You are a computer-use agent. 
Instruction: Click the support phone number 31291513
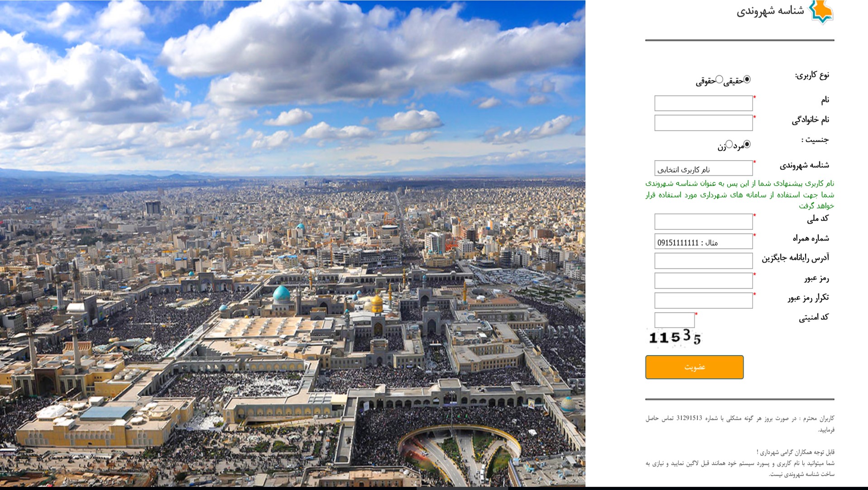coord(689,418)
